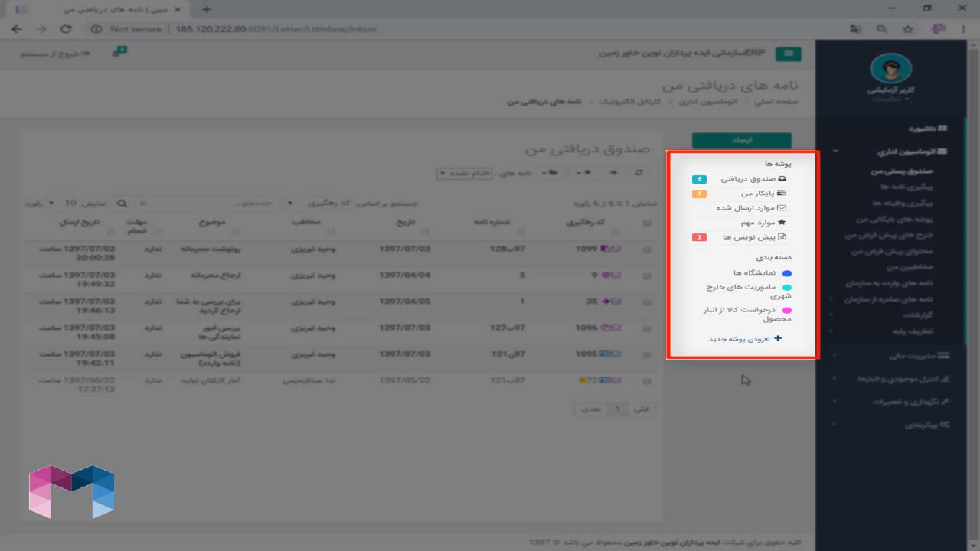This screenshot has height=551, width=980.
Task: Click the eye icon in the inbox toolbar
Action: tap(612, 174)
